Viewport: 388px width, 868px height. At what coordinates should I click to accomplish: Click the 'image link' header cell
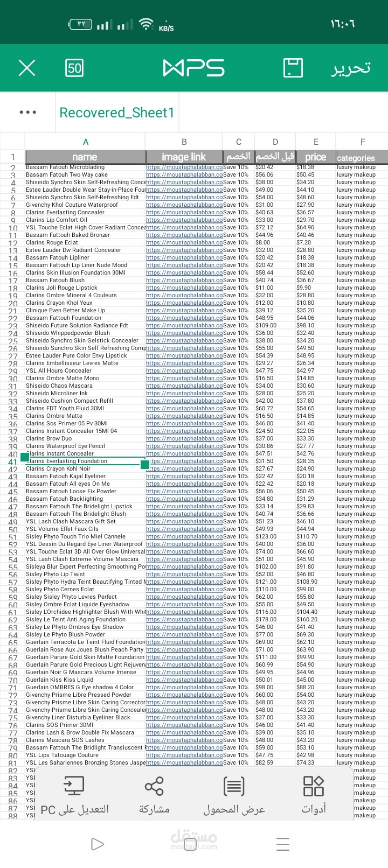tap(184, 157)
